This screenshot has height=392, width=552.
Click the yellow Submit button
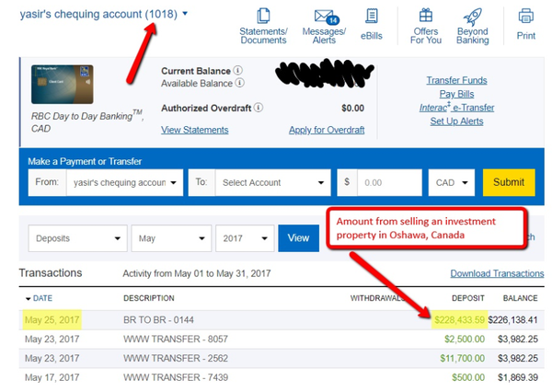point(509,182)
